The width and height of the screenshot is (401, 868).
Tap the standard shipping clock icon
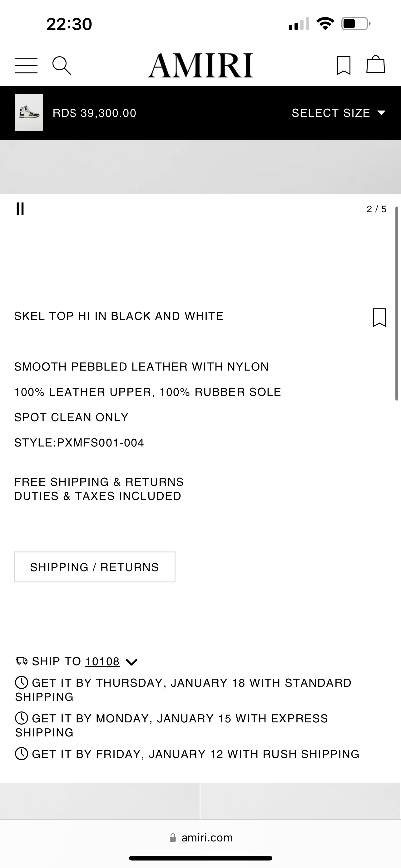click(22, 683)
